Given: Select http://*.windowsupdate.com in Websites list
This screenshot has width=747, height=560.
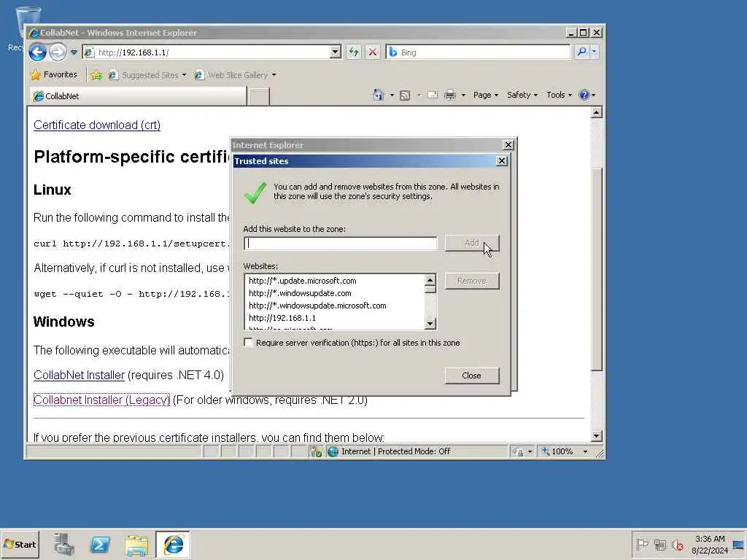Looking at the screenshot, I should [300, 293].
